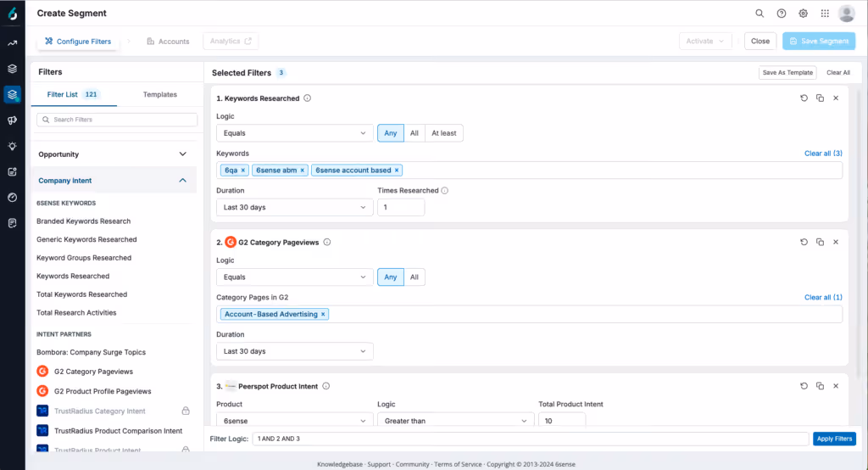Image resolution: width=868 pixels, height=470 pixels.
Task: Remove the 6sense account based keyword tag
Action: [397, 171]
